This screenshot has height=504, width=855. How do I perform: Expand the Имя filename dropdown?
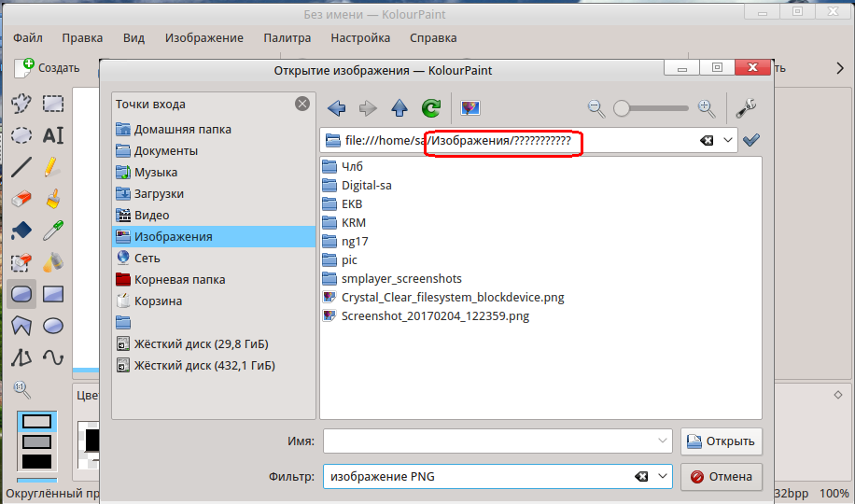pyautogui.click(x=663, y=441)
